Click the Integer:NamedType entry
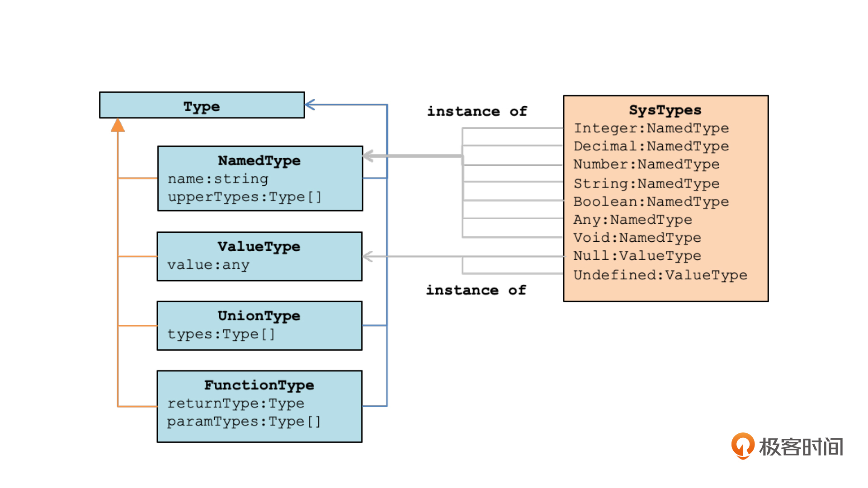The width and height of the screenshot is (868, 488). click(x=651, y=128)
